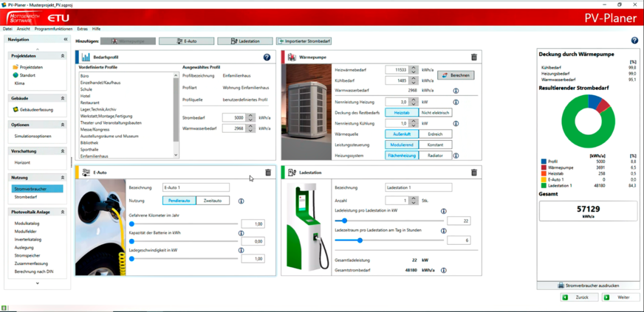Collapse the Nutzung navigation section

pyautogui.click(x=63, y=178)
